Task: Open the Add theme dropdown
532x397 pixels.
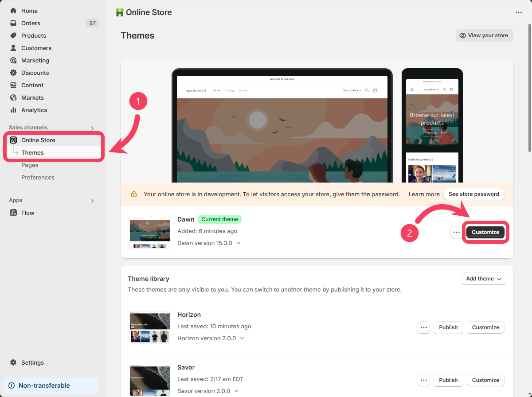Action: pyautogui.click(x=484, y=279)
